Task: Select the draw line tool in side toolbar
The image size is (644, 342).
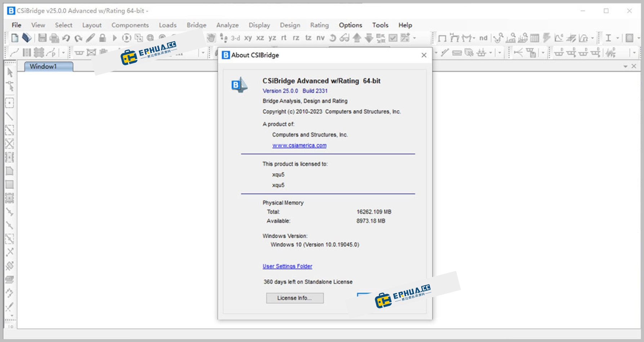Action: pyautogui.click(x=10, y=117)
